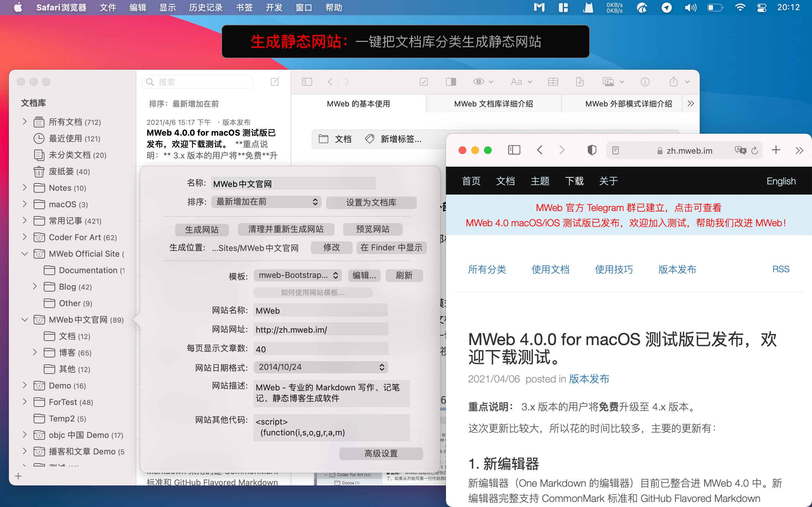812x507 pixels.
Task: Open the 使用技巧 link on website
Action: pyautogui.click(x=613, y=269)
